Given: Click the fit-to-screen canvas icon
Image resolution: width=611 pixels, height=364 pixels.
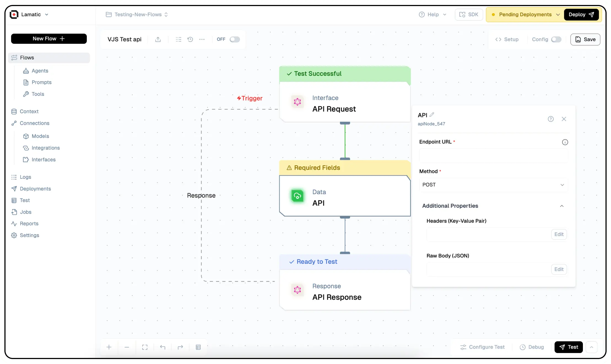Looking at the screenshot, I should click(145, 347).
